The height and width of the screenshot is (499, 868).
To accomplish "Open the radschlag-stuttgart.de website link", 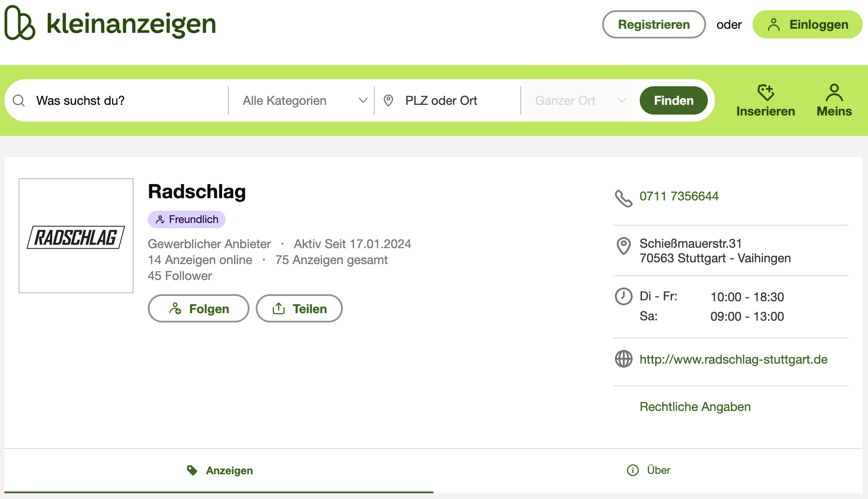I will tap(734, 359).
